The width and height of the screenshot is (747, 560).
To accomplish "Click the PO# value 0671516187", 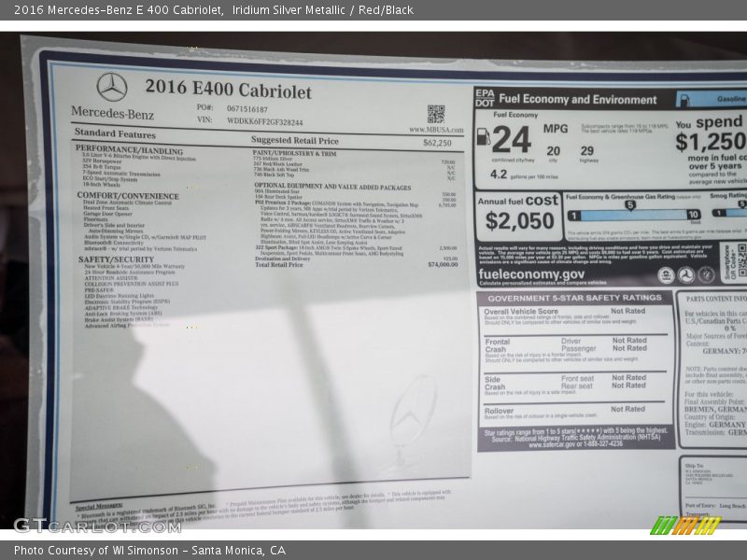I will point(247,109).
